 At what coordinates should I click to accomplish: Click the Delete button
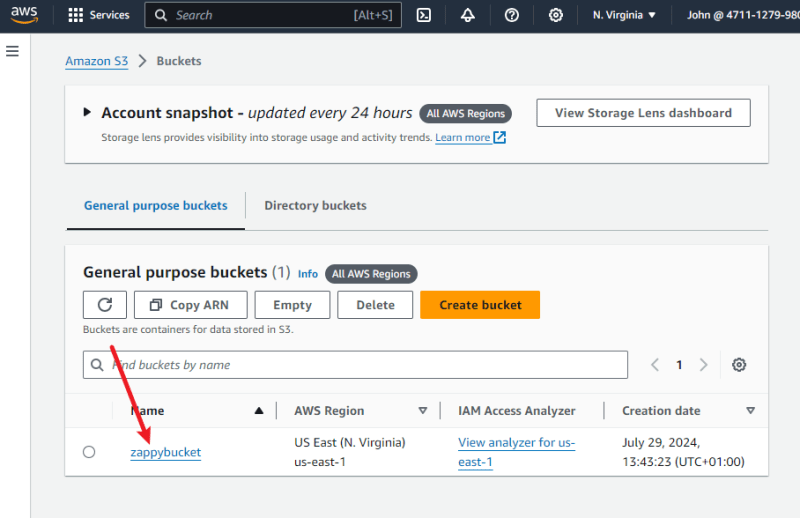pos(375,305)
